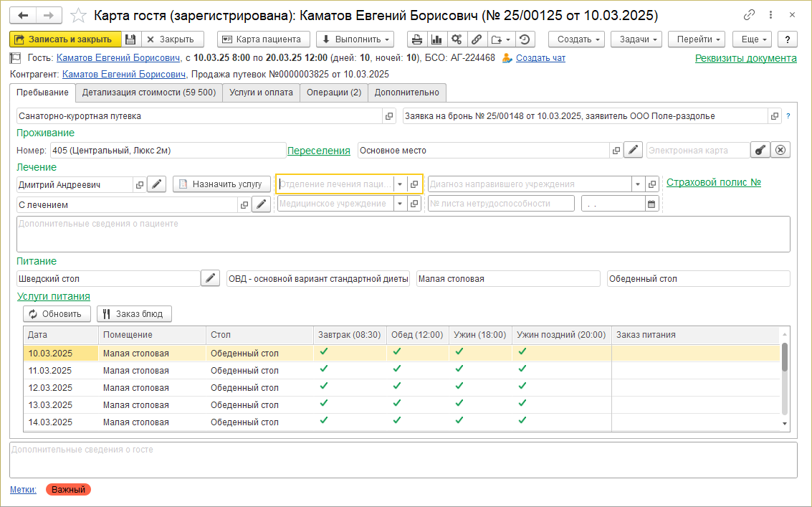Open the Отделение лечения пациента dropdown arrow
The image size is (812, 507).
(x=400, y=184)
